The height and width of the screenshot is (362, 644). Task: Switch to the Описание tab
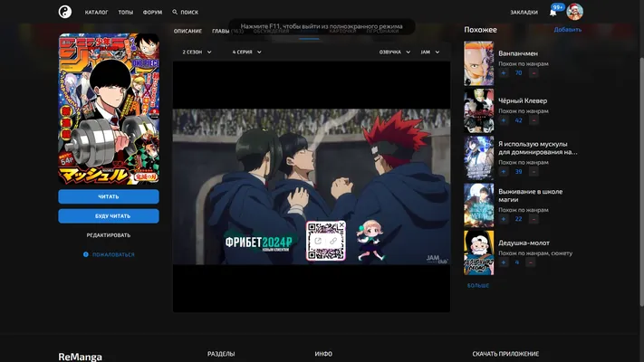click(187, 31)
